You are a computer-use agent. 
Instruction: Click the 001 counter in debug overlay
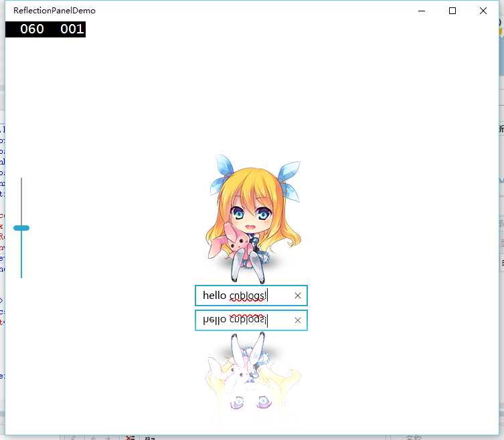coord(72,29)
